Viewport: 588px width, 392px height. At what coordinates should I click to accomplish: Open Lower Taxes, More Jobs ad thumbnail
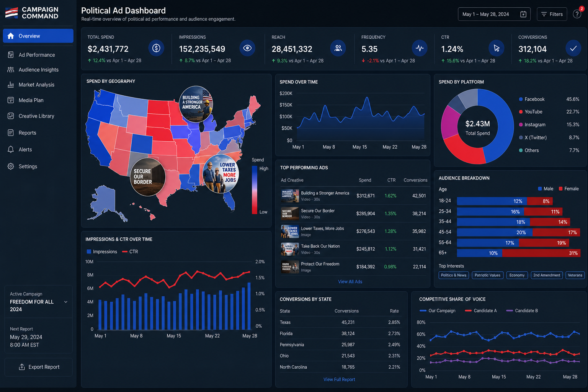(x=290, y=231)
